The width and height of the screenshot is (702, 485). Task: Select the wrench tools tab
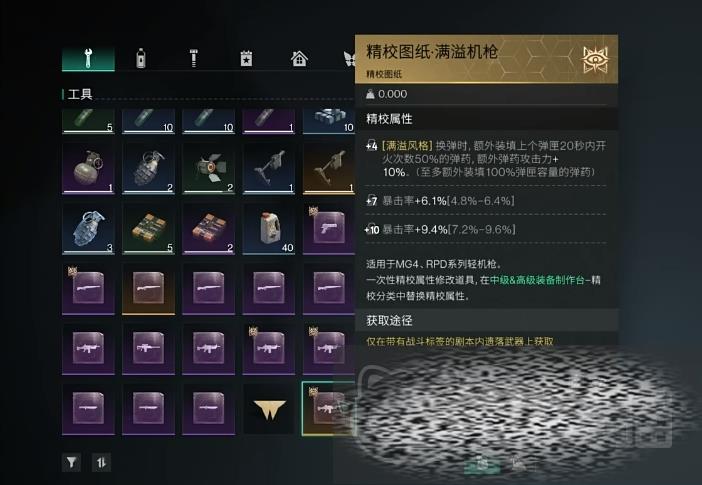tap(88, 59)
